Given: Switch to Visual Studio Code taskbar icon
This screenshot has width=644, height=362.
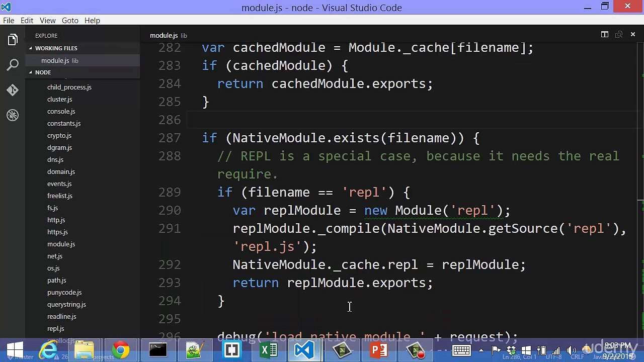Looking at the screenshot, I should pos(305,350).
